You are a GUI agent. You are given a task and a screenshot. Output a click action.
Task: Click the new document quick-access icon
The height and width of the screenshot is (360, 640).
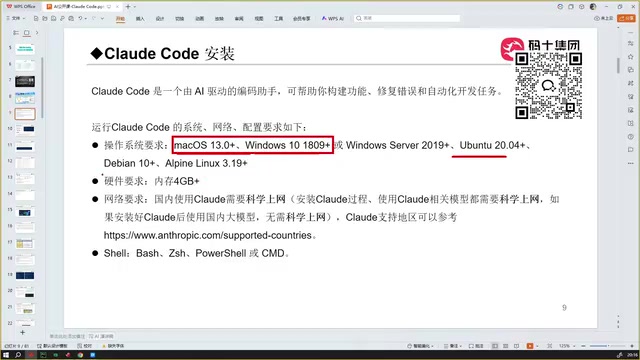[x=36, y=18]
